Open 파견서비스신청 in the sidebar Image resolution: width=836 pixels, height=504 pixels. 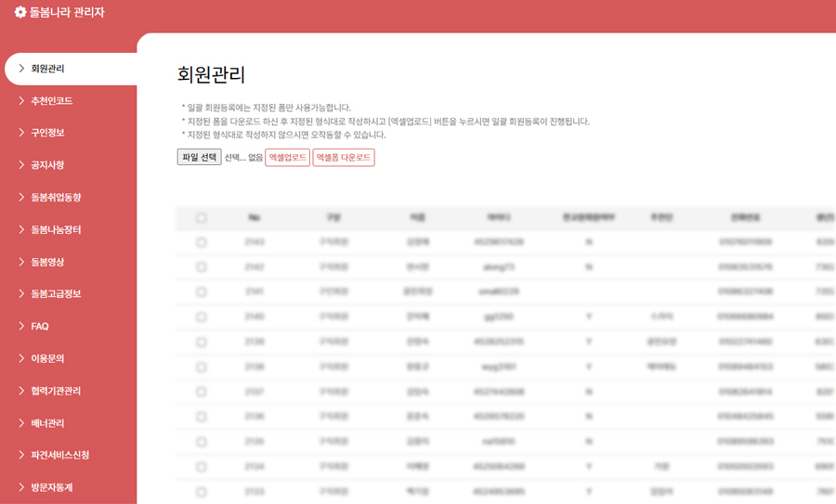tap(59, 455)
